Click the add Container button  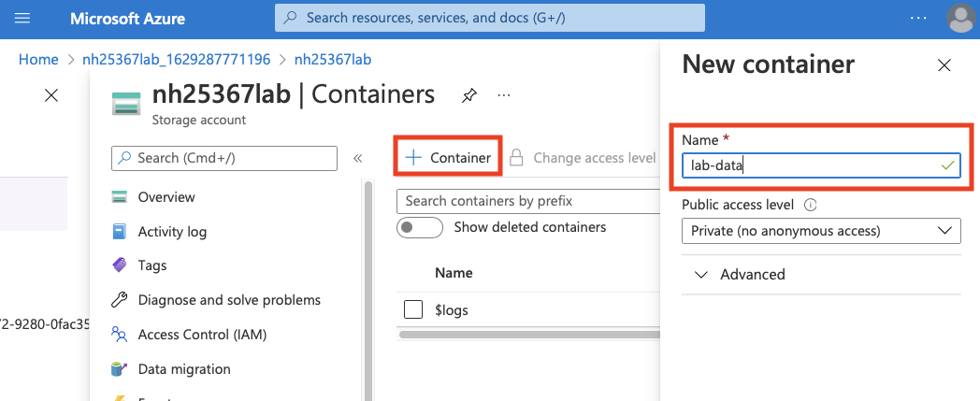click(x=448, y=158)
